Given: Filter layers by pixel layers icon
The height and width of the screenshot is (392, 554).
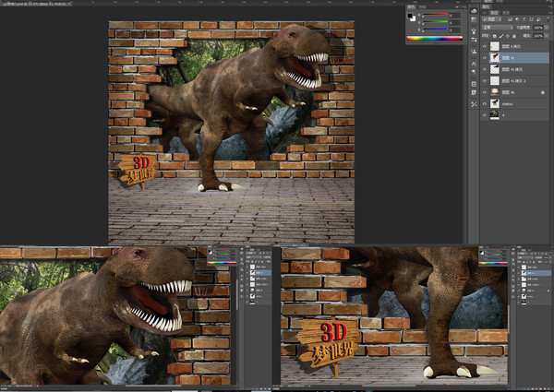Looking at the screenshot, I should pos(510,19).
